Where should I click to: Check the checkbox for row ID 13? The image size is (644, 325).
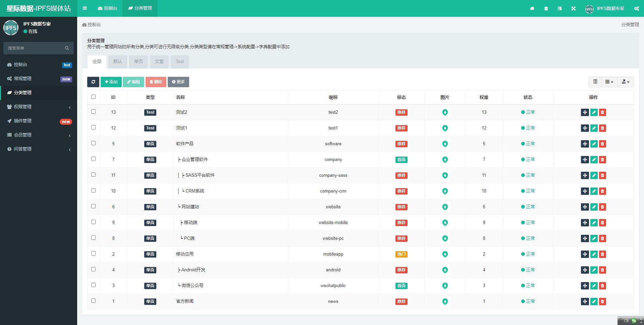click(93, 112)
